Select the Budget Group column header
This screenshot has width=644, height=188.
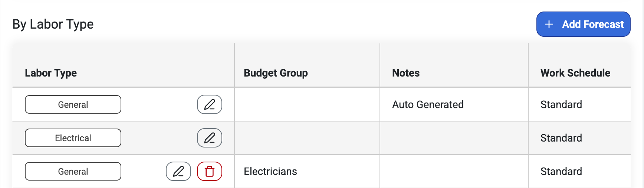pos(276,73)
